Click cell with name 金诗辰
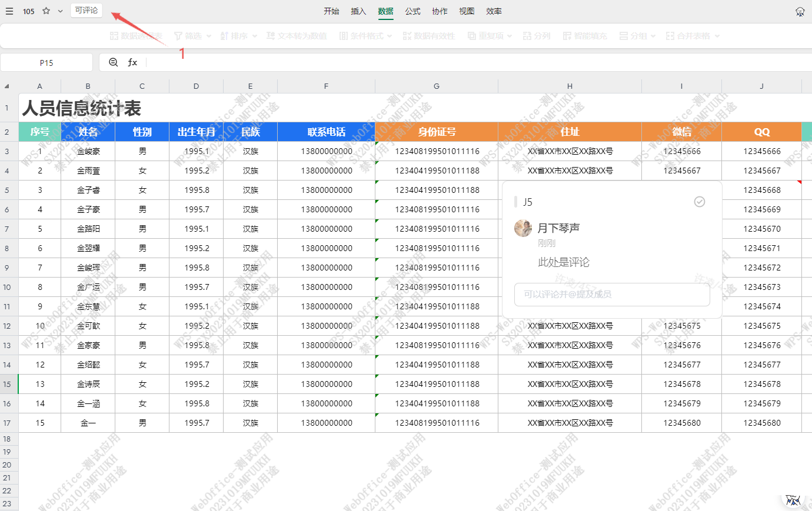This screenshot has width=812, height=511. tap(88, 384)
